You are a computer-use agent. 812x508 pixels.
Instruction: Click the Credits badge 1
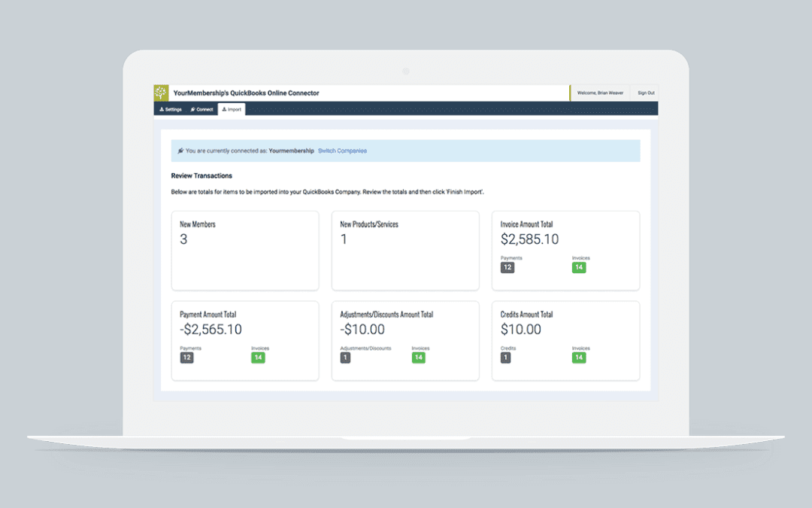pyautogui.click(x=505, y=357)
